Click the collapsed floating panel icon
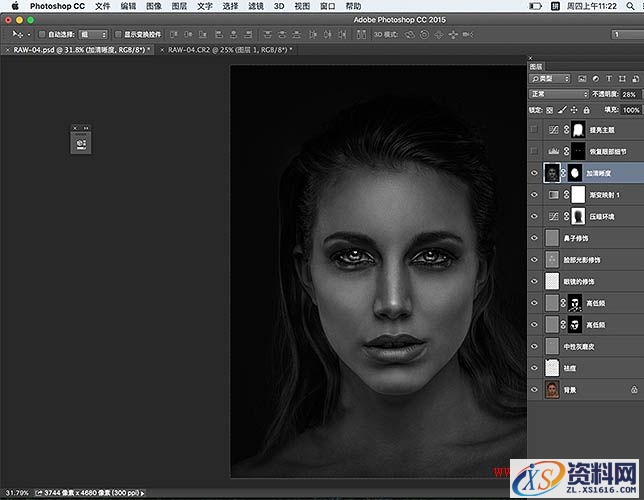 tap(83, 143)
